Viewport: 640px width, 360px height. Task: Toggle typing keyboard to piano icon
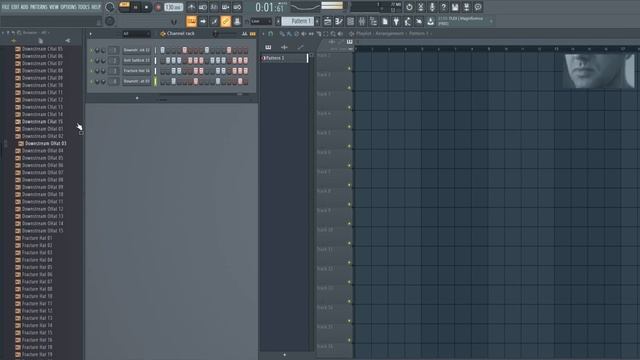(x=191, y=21)
